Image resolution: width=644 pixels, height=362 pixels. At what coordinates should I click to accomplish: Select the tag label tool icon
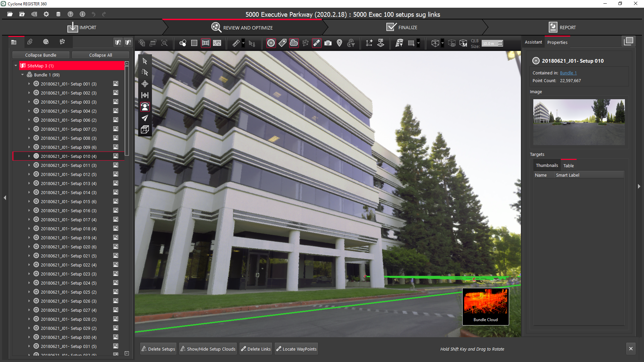[x=282, y=43]
